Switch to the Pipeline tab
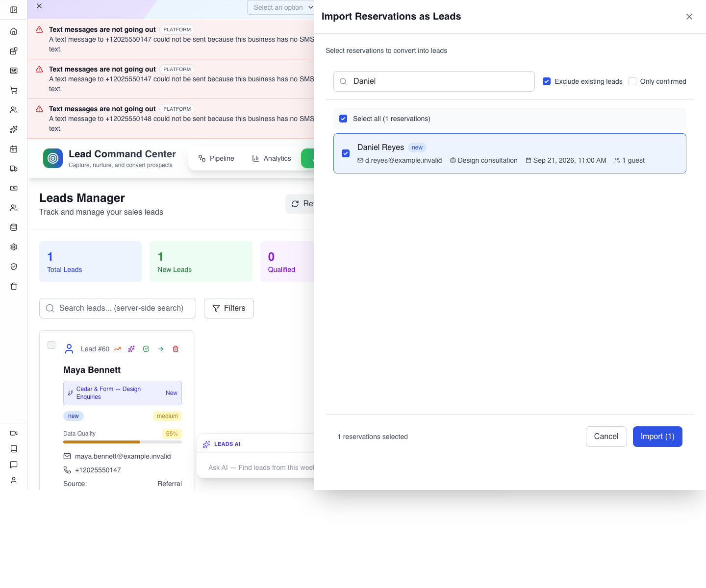 [x=216, y=158]
